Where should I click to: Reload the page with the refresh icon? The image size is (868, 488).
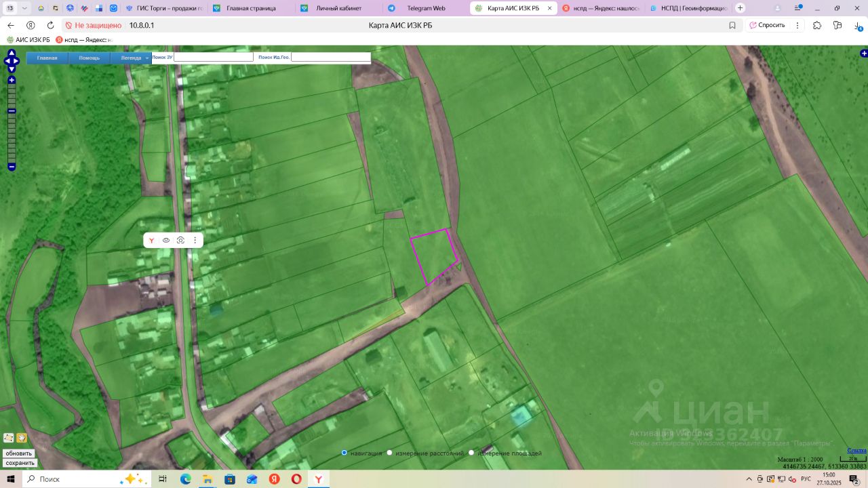click(50, 25)
